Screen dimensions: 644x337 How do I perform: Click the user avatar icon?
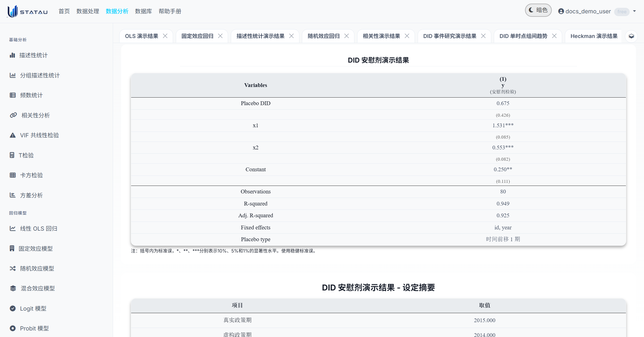561,11
